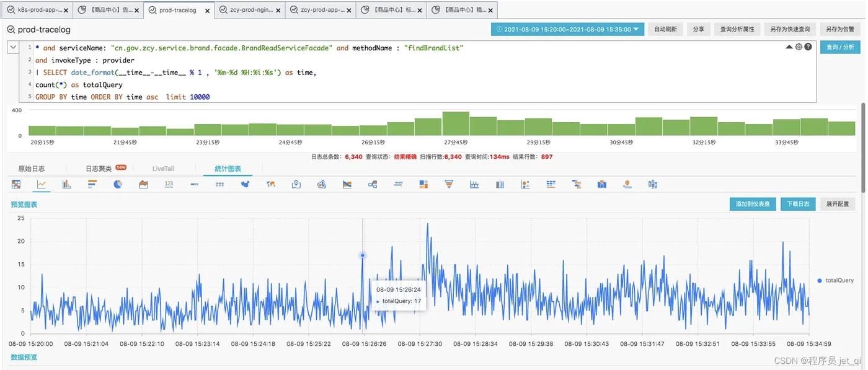The width and height of the screenshot is (868, 370).
Task: Choose the area chart type icon
Action: point(143,184)
